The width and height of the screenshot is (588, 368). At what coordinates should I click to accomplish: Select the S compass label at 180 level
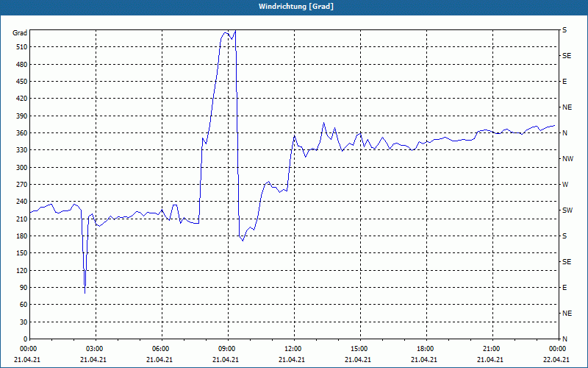coord(564,236)
